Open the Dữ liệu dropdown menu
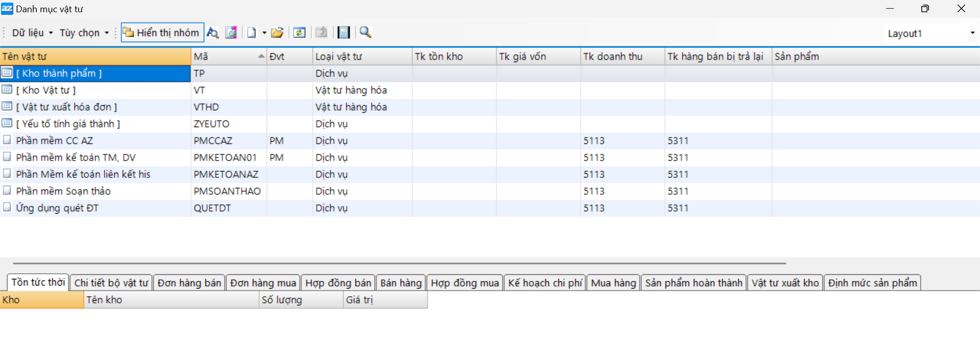Image resolution: width=980 pixels, height=337 pixels. [x=32, y=33]
